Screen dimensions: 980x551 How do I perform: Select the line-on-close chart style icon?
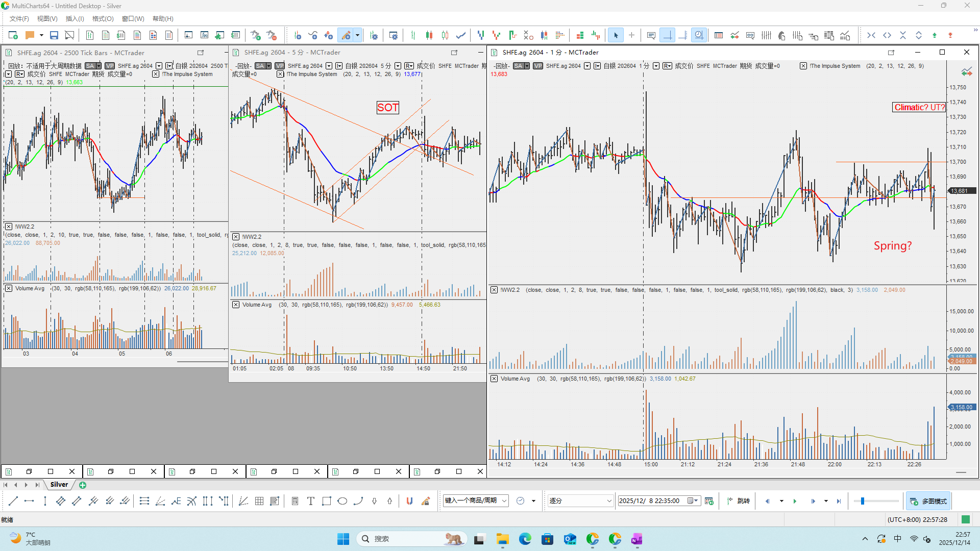point(461,35)
